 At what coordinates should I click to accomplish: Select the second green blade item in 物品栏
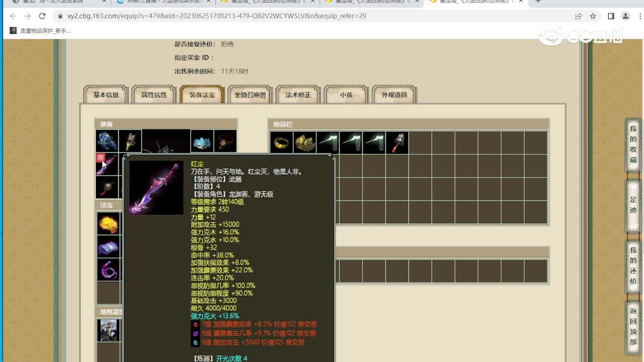[x=351, y=143]
